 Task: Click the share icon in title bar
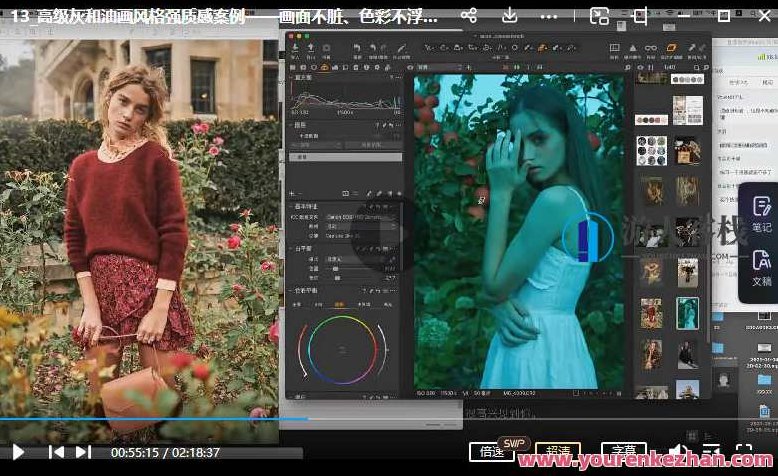point(469,16)
